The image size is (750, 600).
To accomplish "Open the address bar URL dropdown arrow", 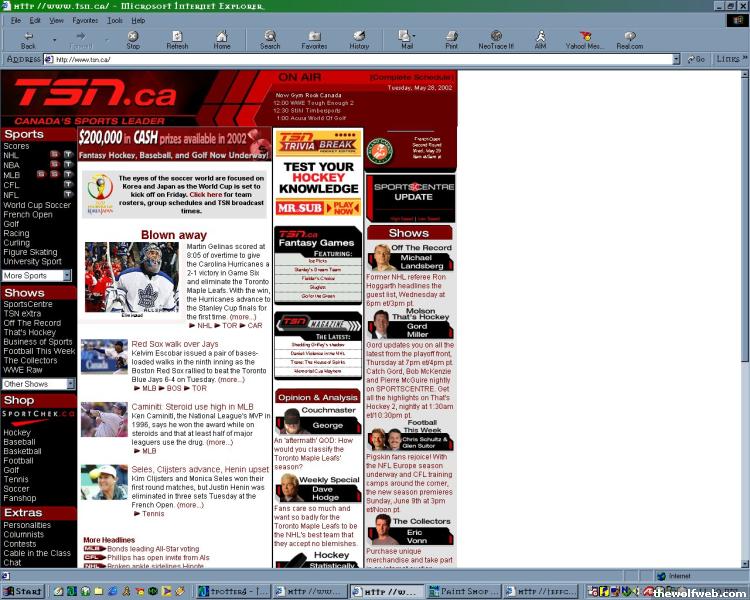I will click(675, 59).
